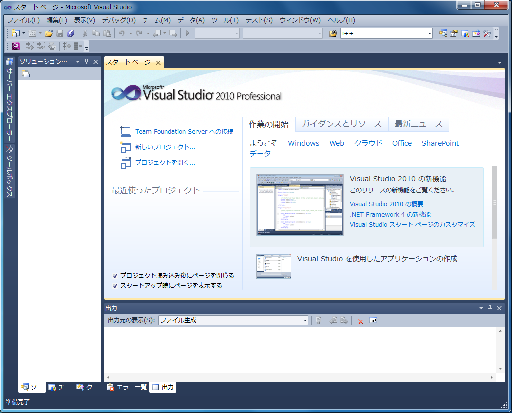Click the Properties Window toolbar icon
Viewport: 512px width, 413px height.
(x=454, y=33)
